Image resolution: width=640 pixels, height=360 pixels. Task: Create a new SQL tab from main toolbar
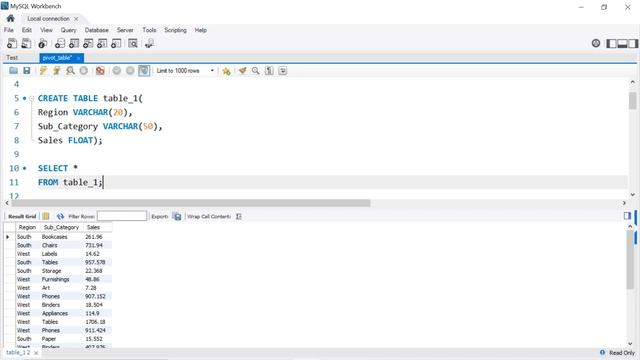click(12, 43)
